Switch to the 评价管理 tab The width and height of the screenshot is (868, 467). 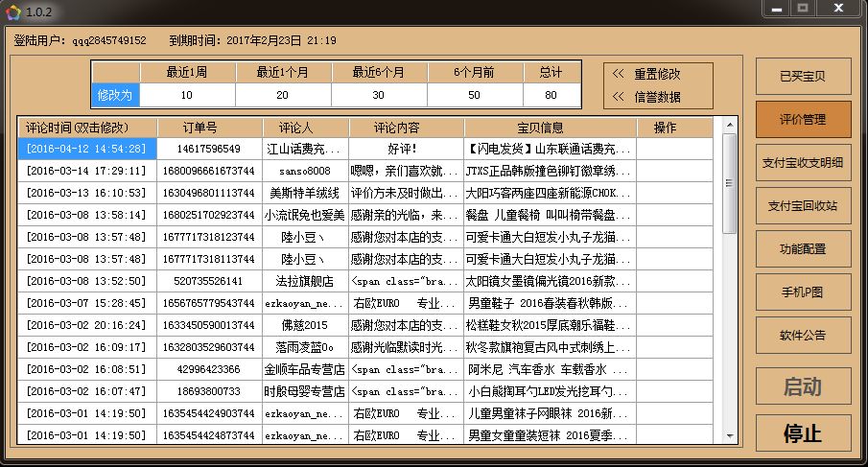click(x=803, y=120)
